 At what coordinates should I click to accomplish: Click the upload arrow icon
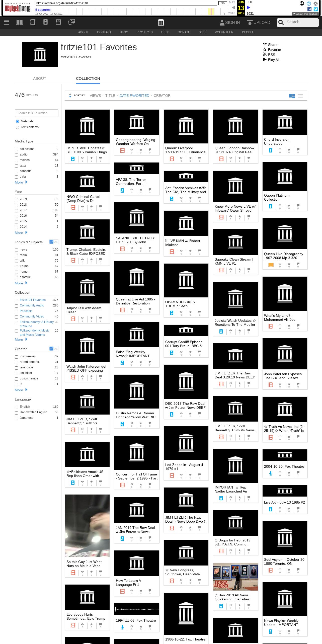coord(250,23)
